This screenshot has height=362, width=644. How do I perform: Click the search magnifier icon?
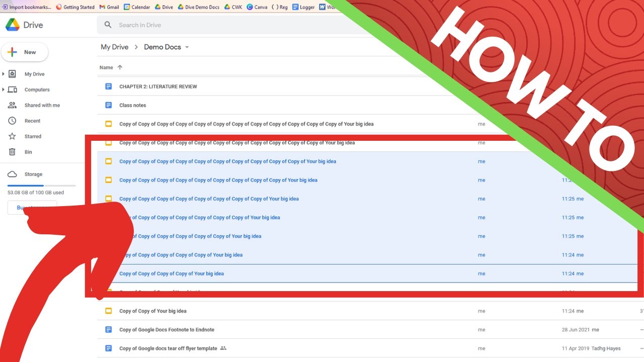(x=108, y=25)
